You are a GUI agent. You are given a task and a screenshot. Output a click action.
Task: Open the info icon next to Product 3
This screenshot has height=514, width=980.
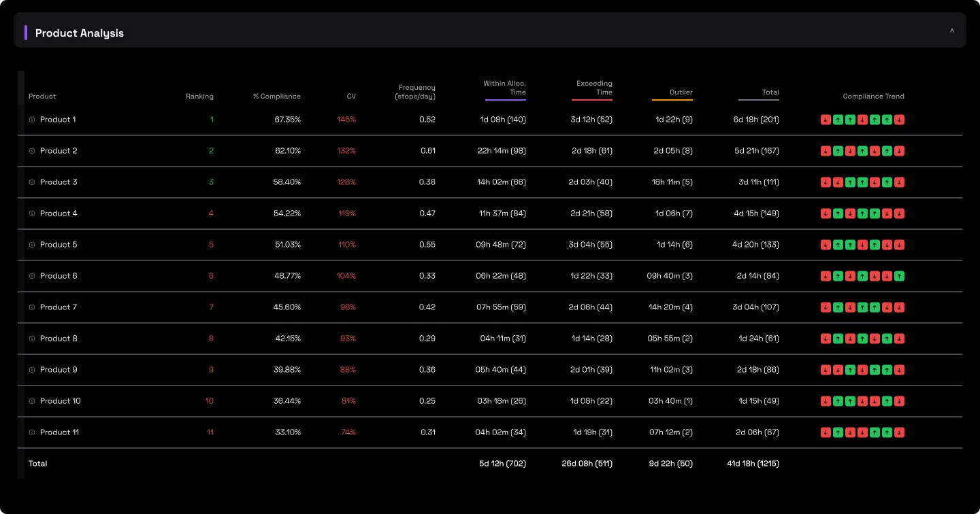click(32, 182)
